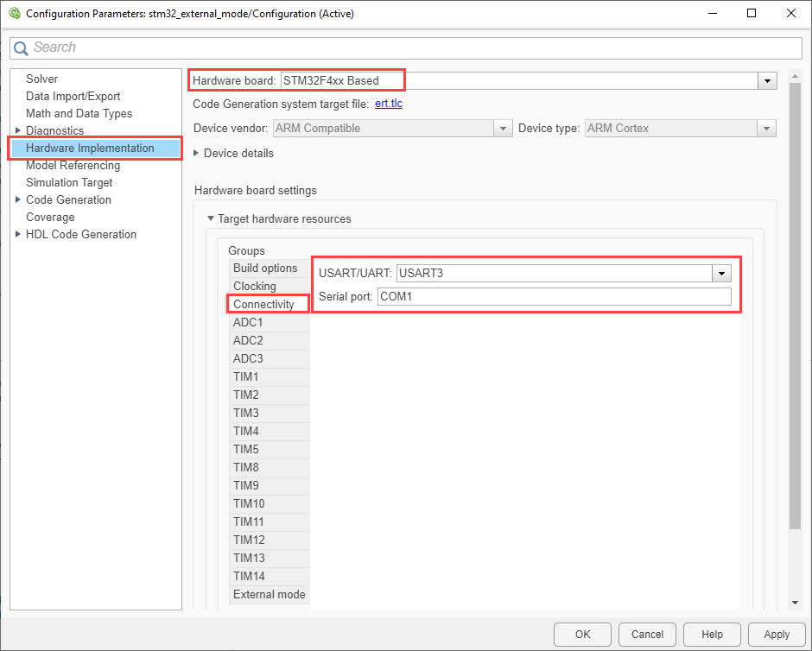The height and width of the screenshot is (651, 812).
Task: Click the vertical scrollbar down arrow
Action: click(795, 602)
